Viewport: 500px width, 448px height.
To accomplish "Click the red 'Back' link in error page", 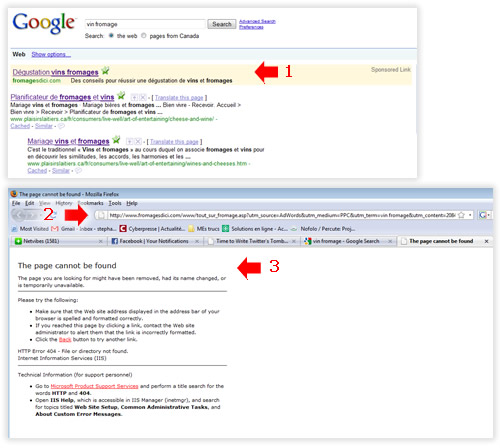I will [x=65, y=340].
